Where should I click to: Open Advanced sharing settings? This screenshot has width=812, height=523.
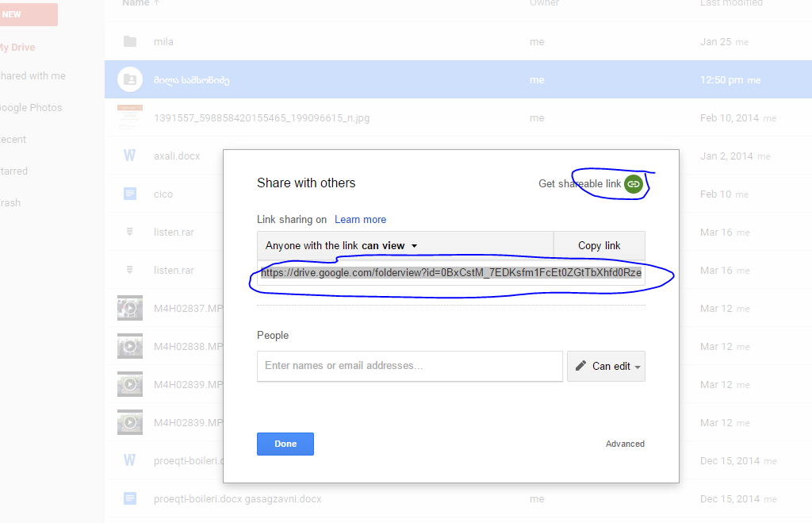pyautogui.click(x=625, y=444)
